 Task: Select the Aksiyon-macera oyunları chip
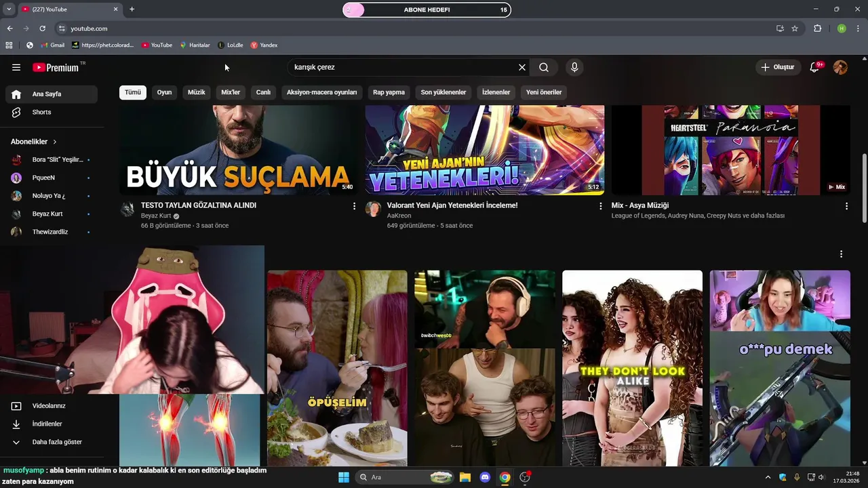[x=321, y=92]
